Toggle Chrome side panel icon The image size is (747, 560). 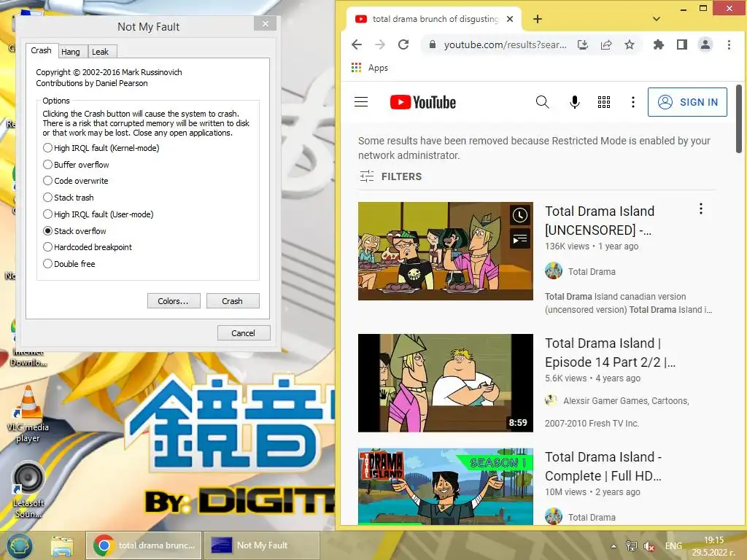682,44
